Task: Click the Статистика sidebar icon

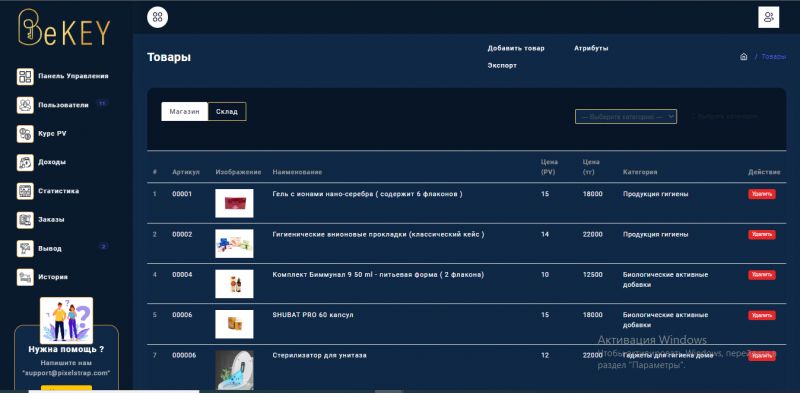Action: click(25, 191)
